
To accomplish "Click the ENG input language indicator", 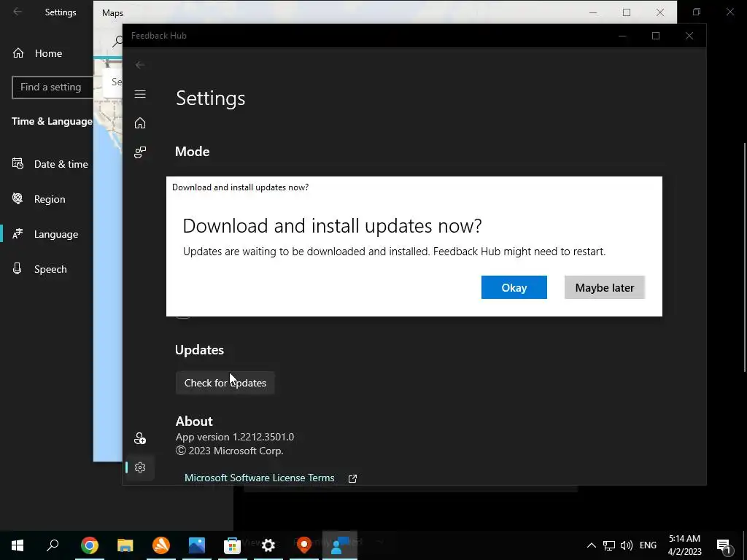I will [648, 545].
